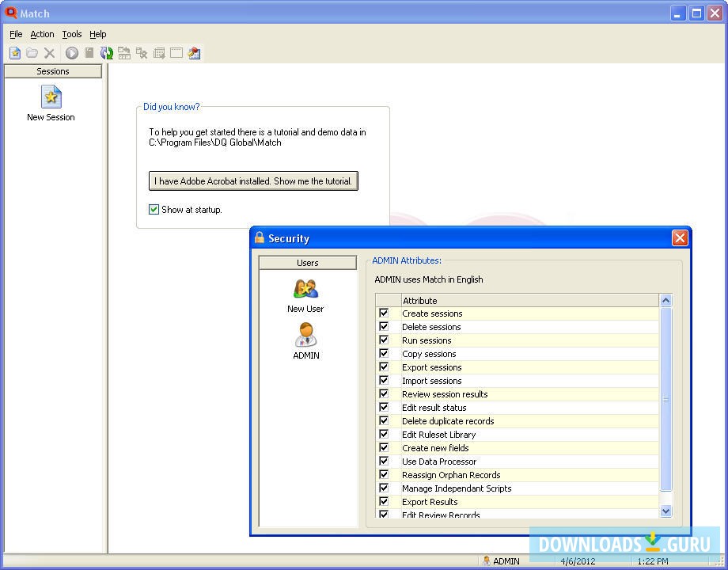Close the Security dialog
728x570 pixels.
(x=680, y=238)
